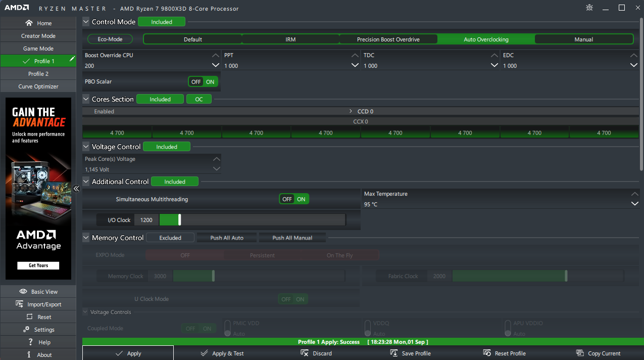Click the pencil icon to rename Profile 1
Screen dimensions: 644x360
(x=72, y=59)
